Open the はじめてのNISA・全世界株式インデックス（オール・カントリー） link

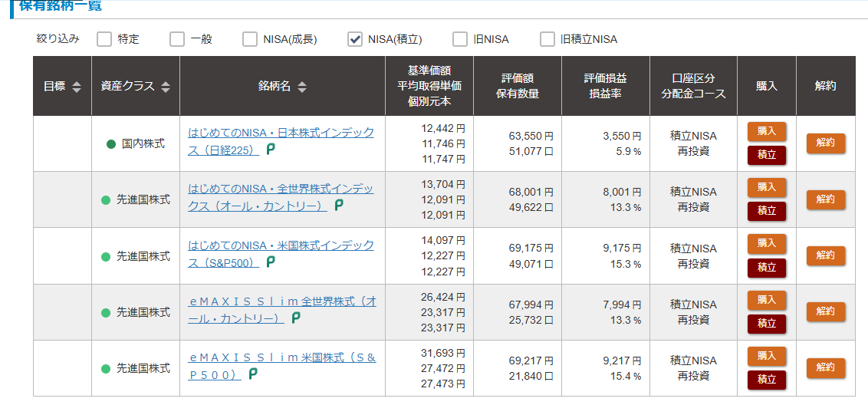pyautogui.click(x=281, y=197)
